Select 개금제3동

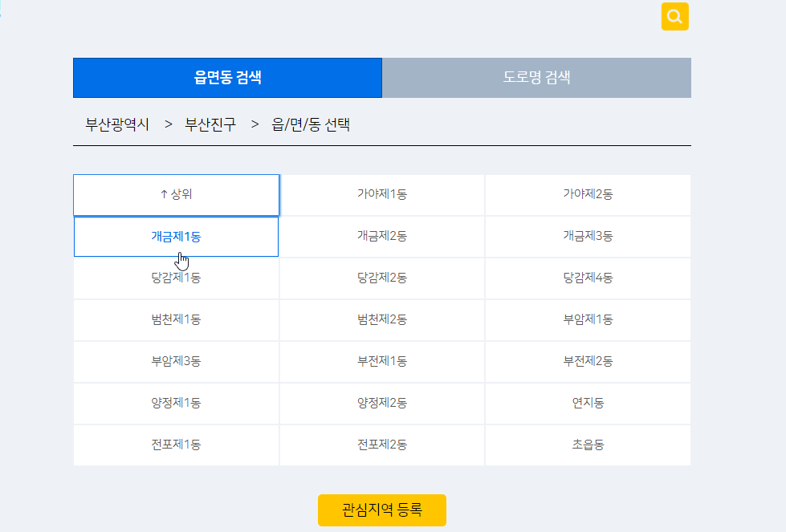click(x=588, y=237)
